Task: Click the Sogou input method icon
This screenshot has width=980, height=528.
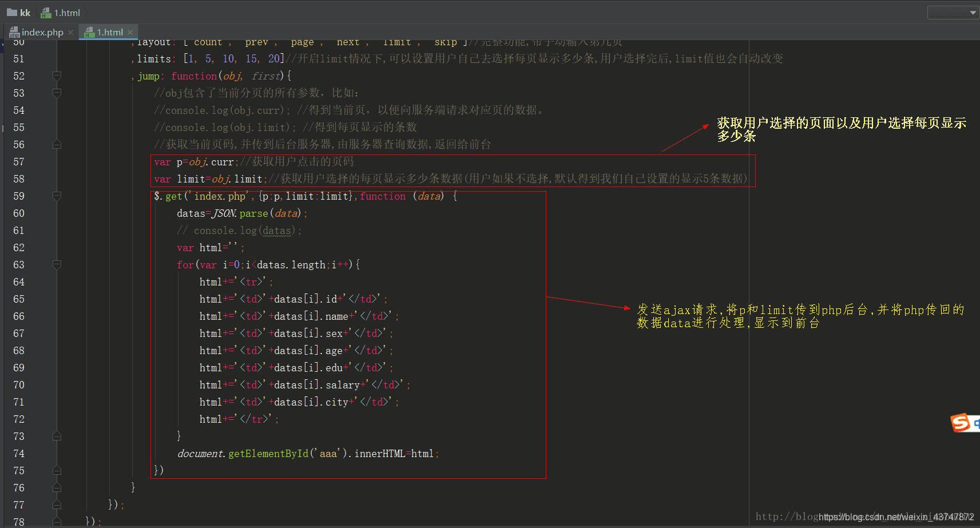Action: (961, 423)
